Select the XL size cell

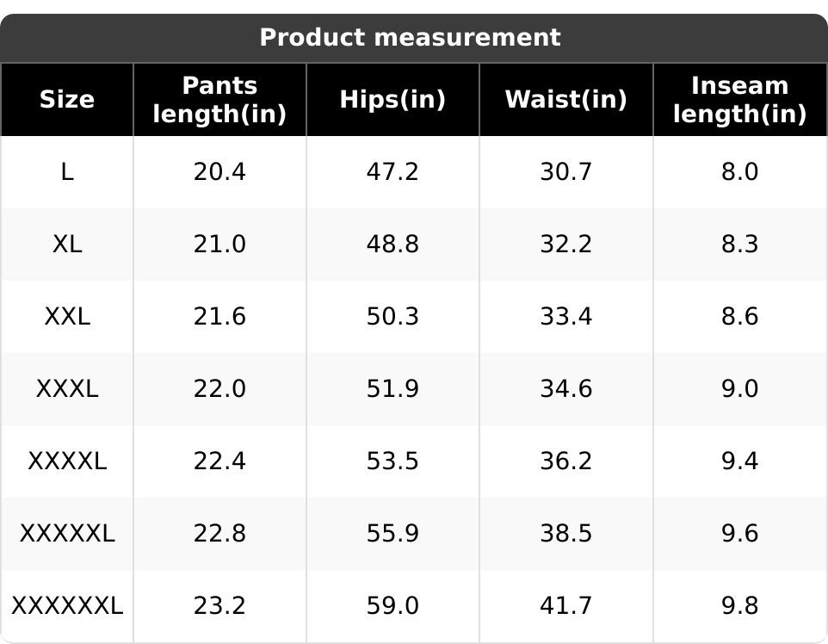67,245
